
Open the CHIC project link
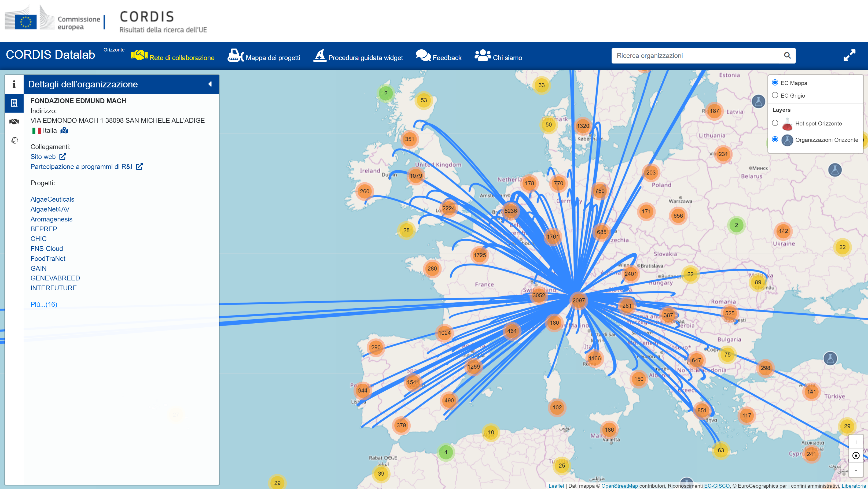click(38, 239)
